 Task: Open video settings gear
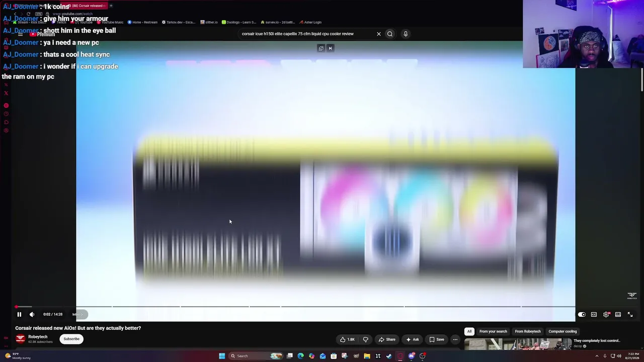click(x=606, y=314)
